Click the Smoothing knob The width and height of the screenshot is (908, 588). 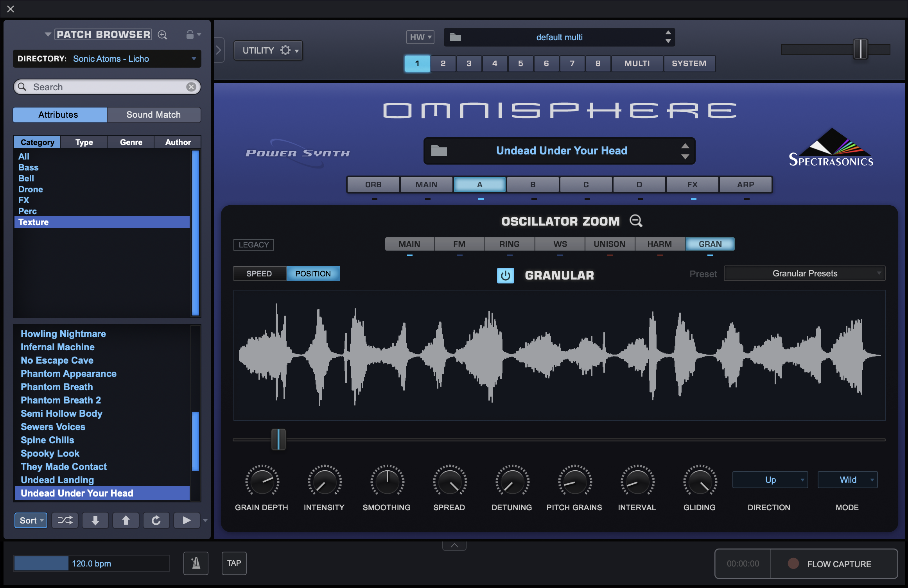coord(387,481)
